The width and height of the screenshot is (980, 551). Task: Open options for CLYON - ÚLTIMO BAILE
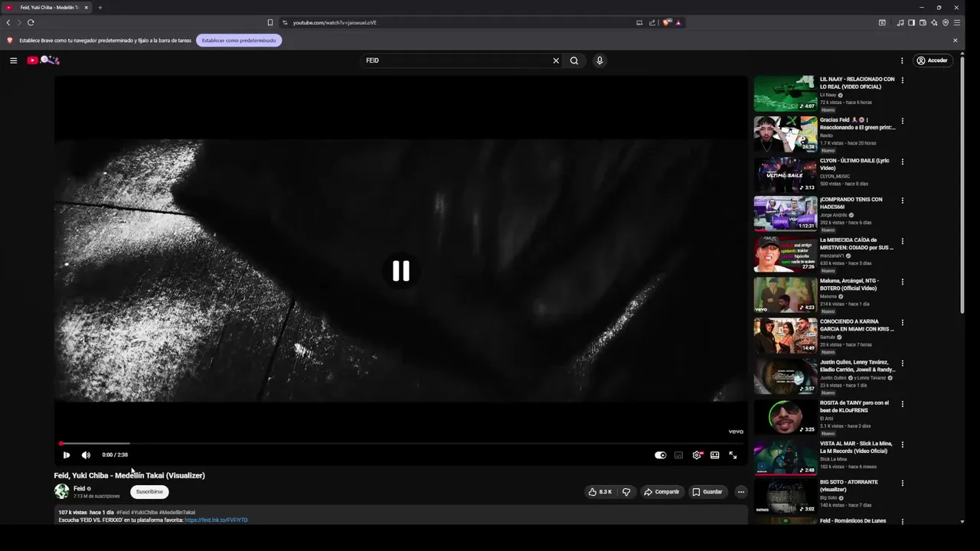click(x=902, y=161)
